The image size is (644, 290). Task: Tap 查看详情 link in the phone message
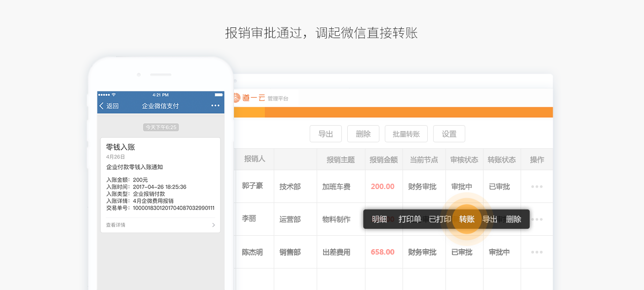[x=116, y=225]
